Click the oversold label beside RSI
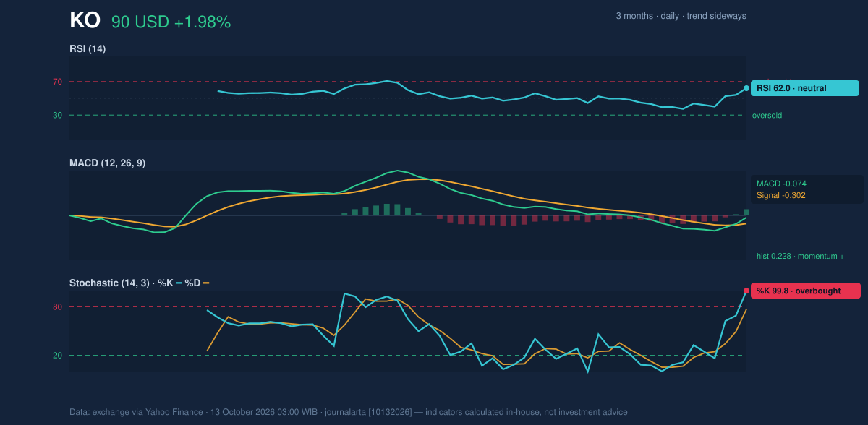The height and width of the screenshot is (425, 868). [767, 115]
